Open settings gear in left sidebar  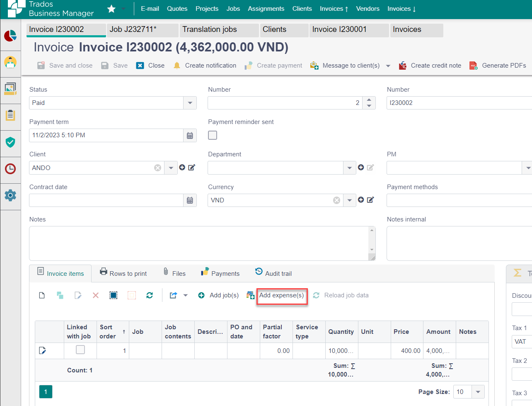click(x=10, y=195)
